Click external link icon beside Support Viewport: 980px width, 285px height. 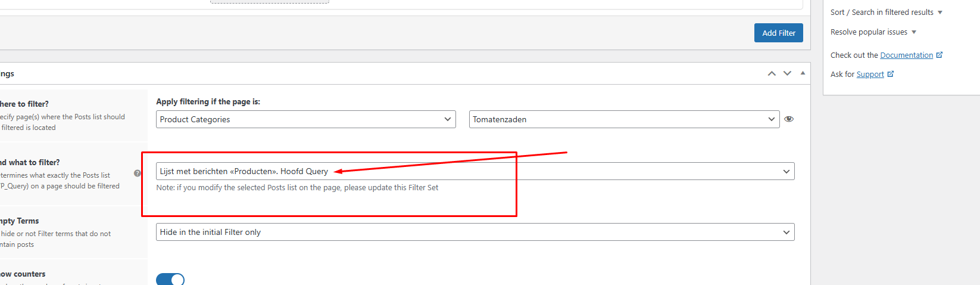point(891,74)
